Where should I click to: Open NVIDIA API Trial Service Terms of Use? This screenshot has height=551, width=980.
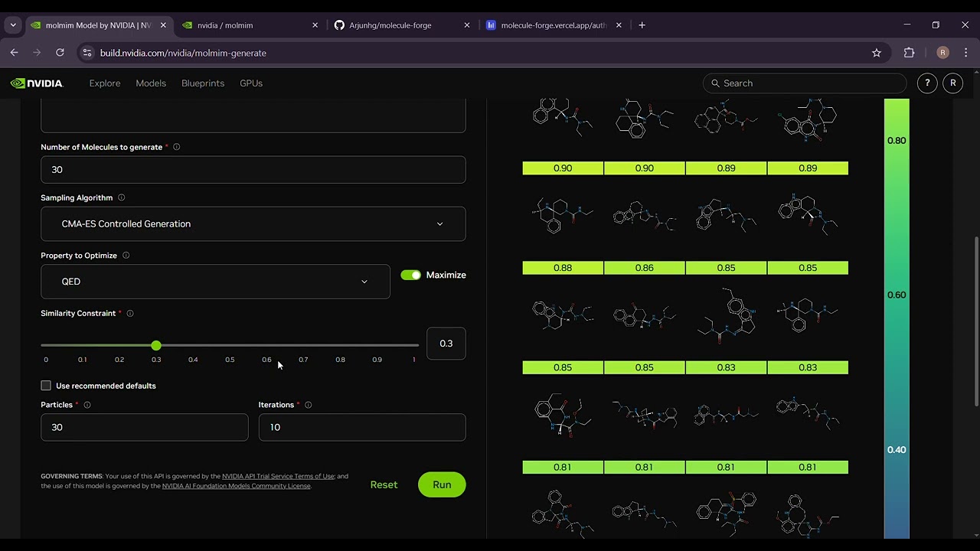pyautogui.click(x=278, y=476)
